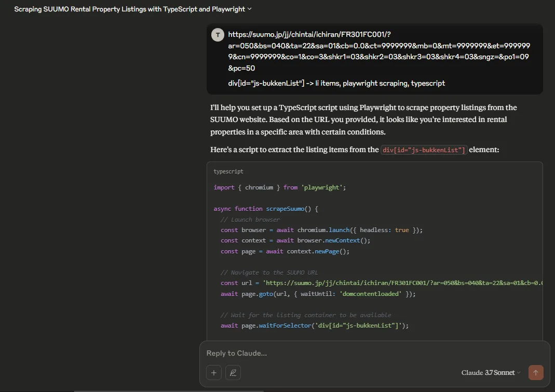Open the writing style quill icon
The width and height of the screenshot is (555, 392).
point(233,373)
